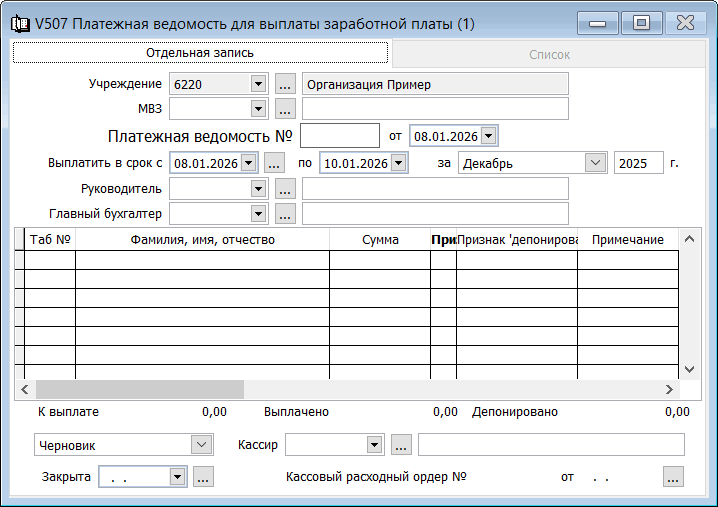Screen dimensions: 718x507
Task: Click the Фамилия, имя, отчество column header
Action: [202, 239]
